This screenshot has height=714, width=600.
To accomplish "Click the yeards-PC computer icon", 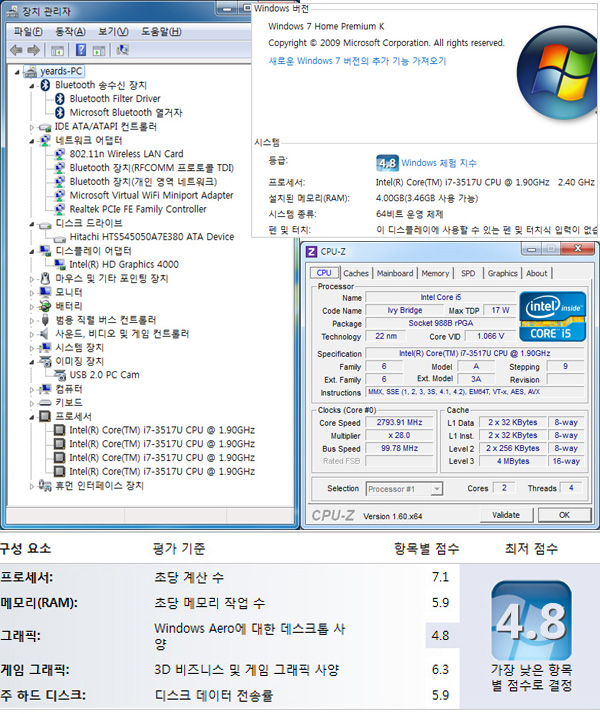I will (x=30, y=71).
